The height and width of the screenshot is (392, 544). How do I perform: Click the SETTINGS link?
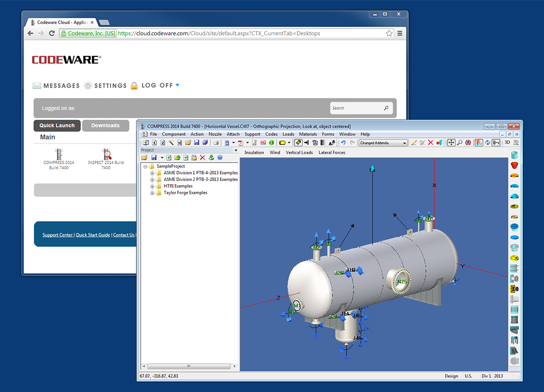pos(106,86)
